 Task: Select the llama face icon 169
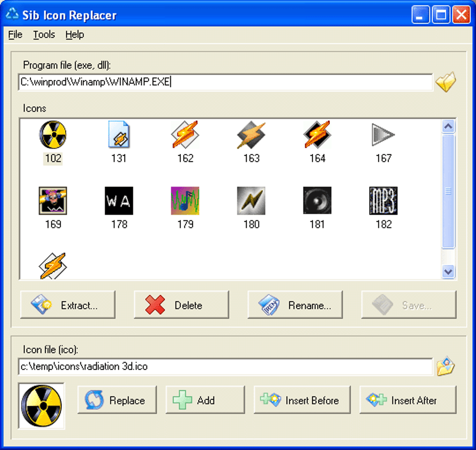pyautogui.click(x=53, y=201)
